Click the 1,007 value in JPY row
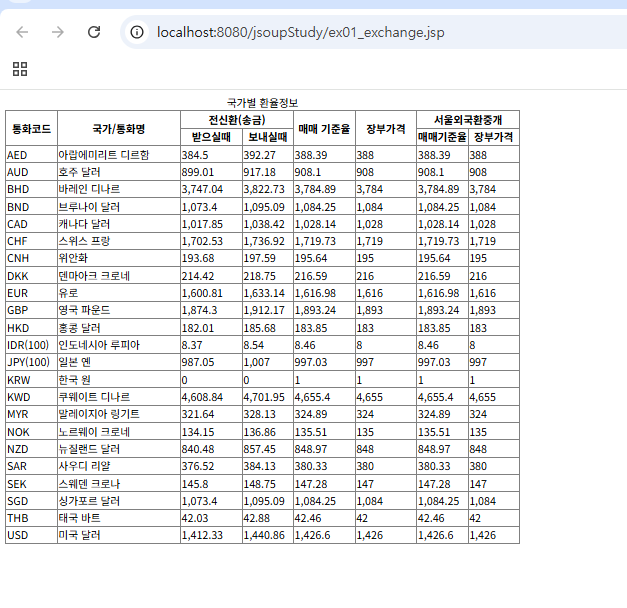This screenshot has width=627, height=608. 256,362
